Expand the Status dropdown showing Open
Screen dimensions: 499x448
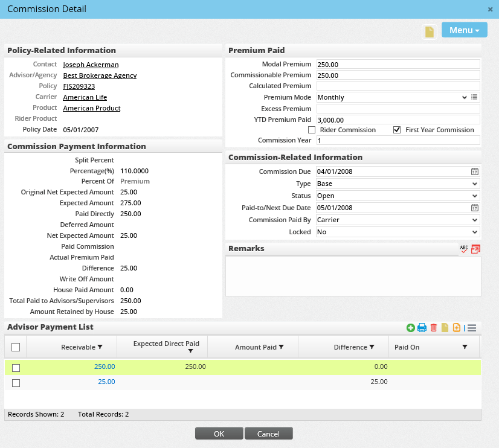[398, 196]
